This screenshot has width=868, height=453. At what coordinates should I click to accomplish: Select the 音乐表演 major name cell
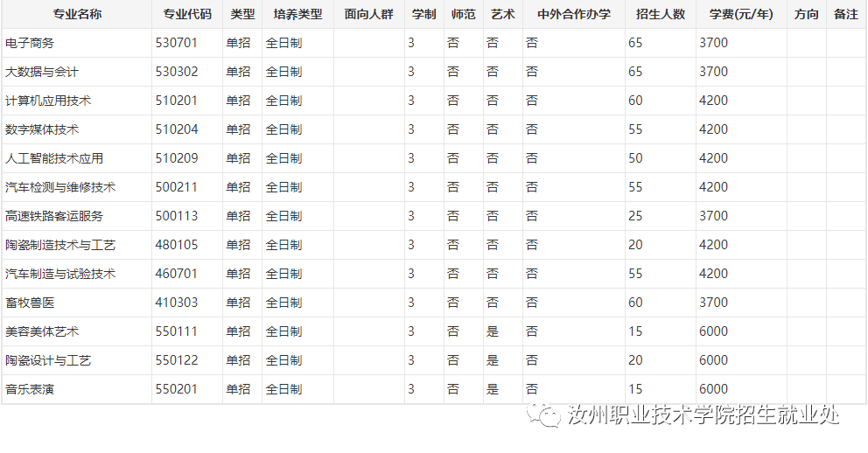[30, 389]
